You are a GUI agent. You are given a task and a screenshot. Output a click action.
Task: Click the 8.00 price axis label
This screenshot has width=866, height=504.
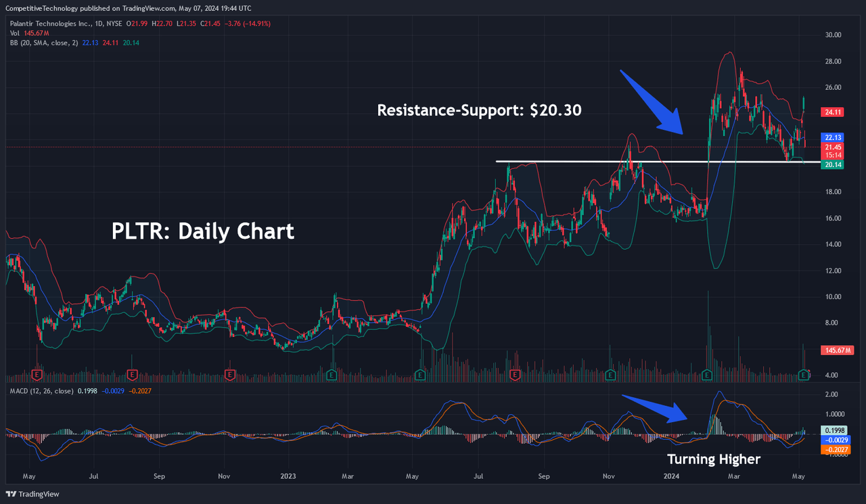point(832,323)
